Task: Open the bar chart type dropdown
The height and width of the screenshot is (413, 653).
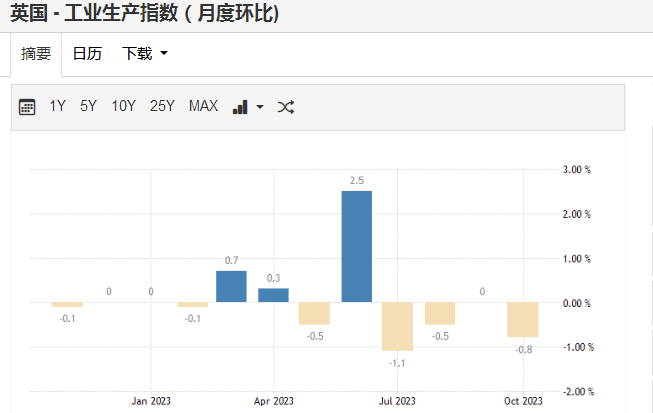Action: click(x=247, y=107)
